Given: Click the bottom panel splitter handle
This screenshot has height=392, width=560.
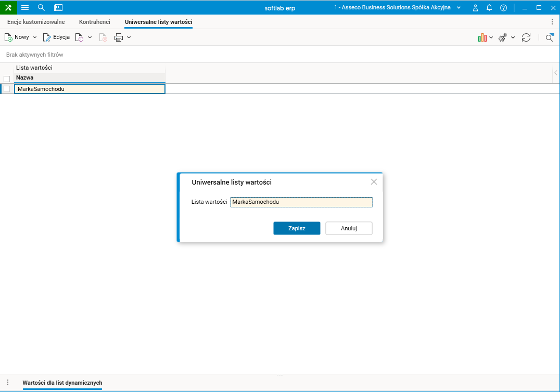Looking at the screenshot, I should (x=279, y=375).
